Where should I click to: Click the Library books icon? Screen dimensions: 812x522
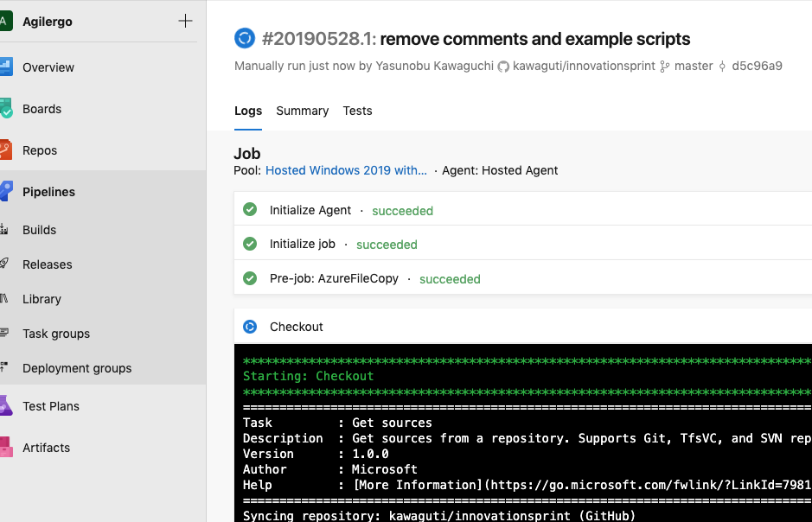[x=4, y=298]
